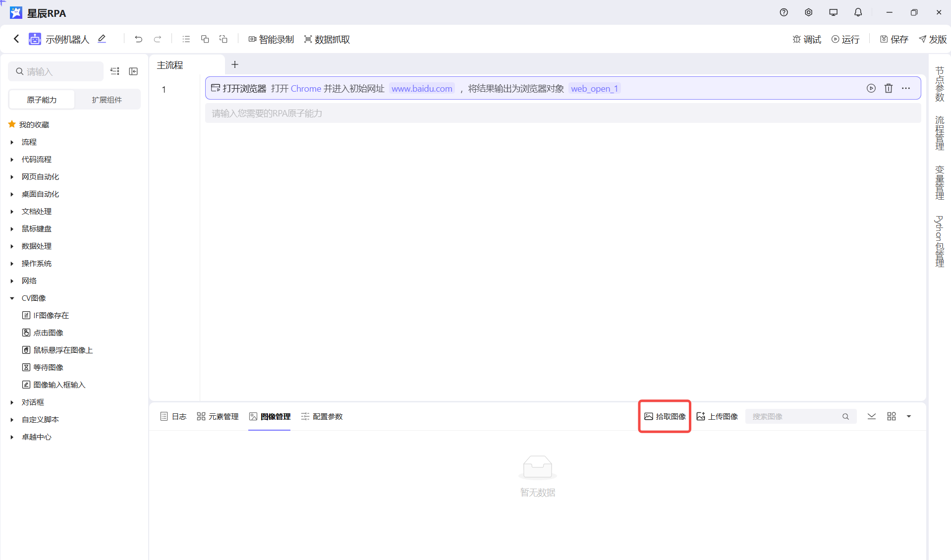
Task: Click the redo arrow icon
Action: pos(158,39)
